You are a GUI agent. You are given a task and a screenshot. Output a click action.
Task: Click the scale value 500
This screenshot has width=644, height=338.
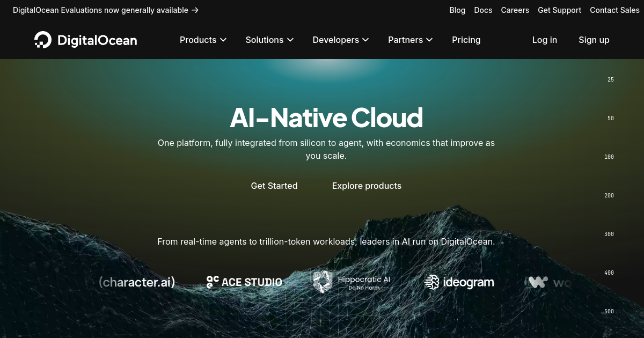tap(609, 311)
